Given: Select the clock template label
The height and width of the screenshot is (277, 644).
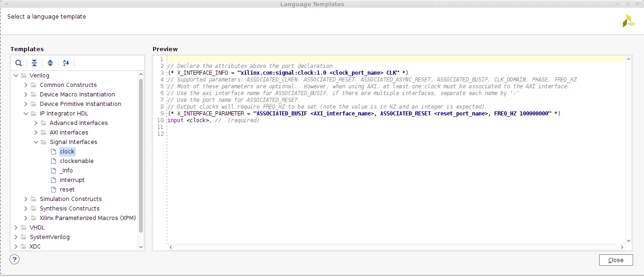Looking at the screenshot, I should 67,152.
